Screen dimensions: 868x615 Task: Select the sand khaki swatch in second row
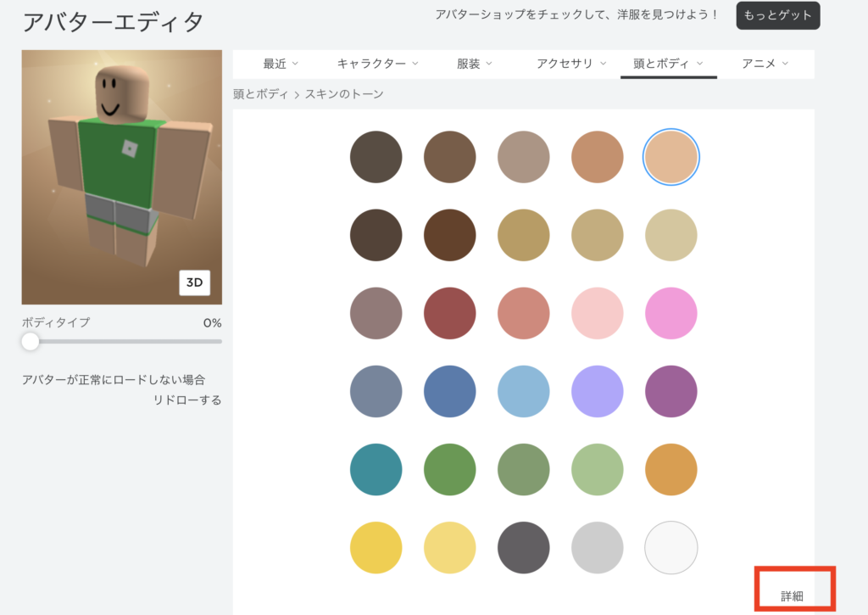click(x=598, y=235)
